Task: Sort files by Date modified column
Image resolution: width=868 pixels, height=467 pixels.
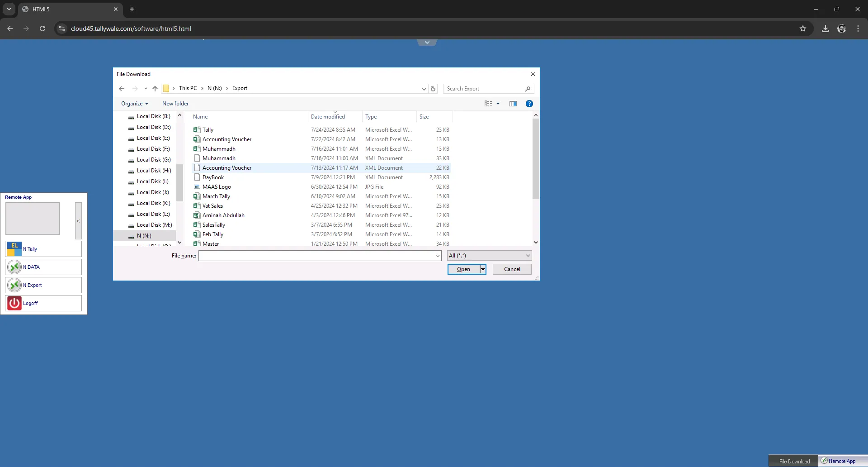Action: (x=328, y=117)
